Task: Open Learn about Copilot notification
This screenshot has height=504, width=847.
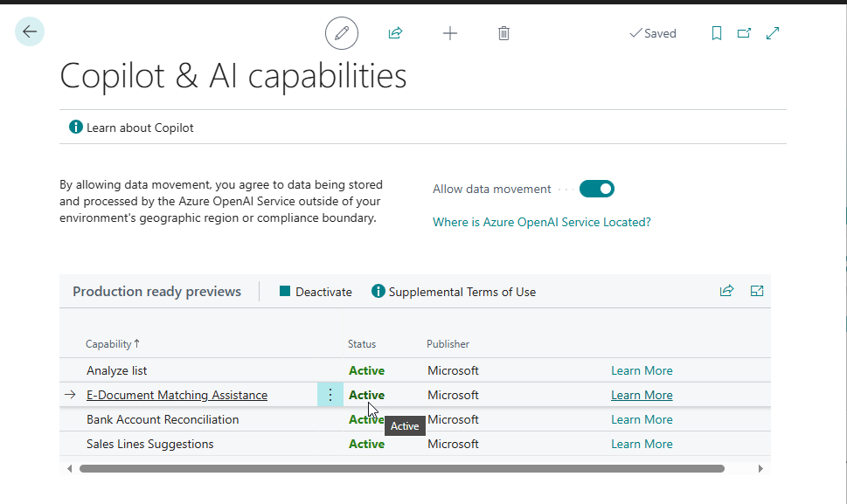Action: (x=131, y=128)
